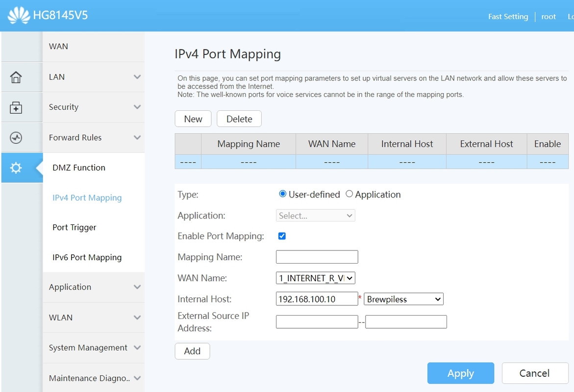The width and height of the screenshot is (574, 392).
Task: Open the Brewpiless host dropdown
Action: [x=404, y=299]
